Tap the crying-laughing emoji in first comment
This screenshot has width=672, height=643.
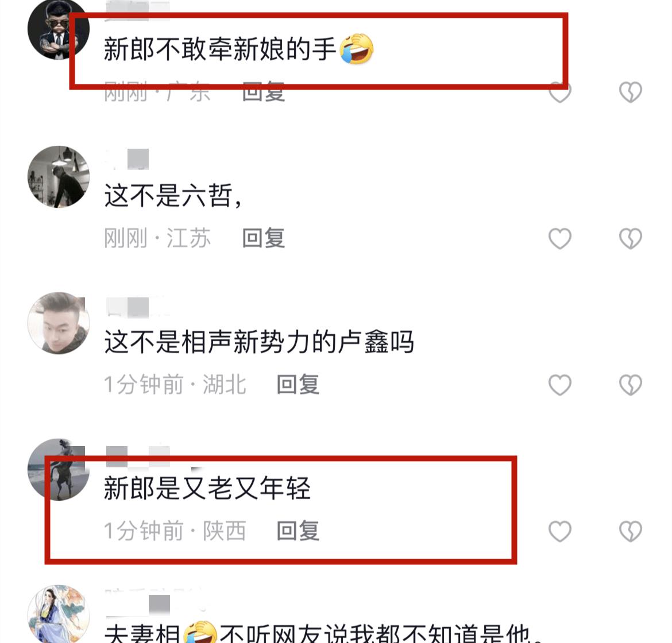(357, 49)
